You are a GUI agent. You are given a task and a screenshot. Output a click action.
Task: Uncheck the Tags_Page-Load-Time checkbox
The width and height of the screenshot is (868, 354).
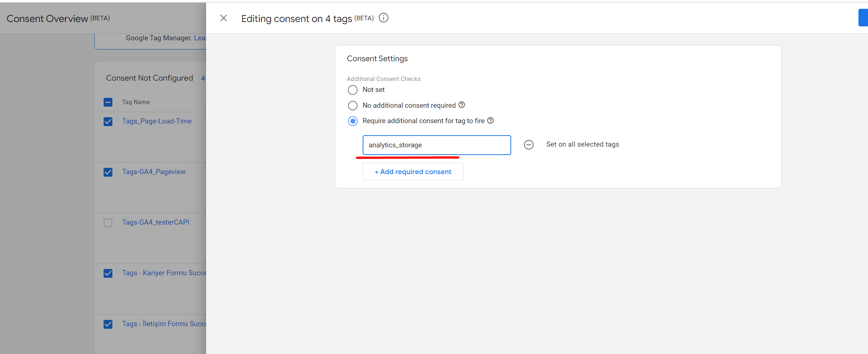coord(108,122)
